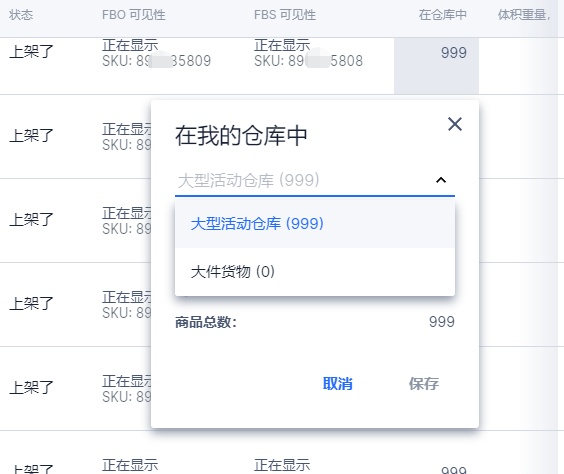This screenshot has width=564, height=474.
Task: Collapse the warehouse dropdown chevron arrow
Action: (441, 180)
